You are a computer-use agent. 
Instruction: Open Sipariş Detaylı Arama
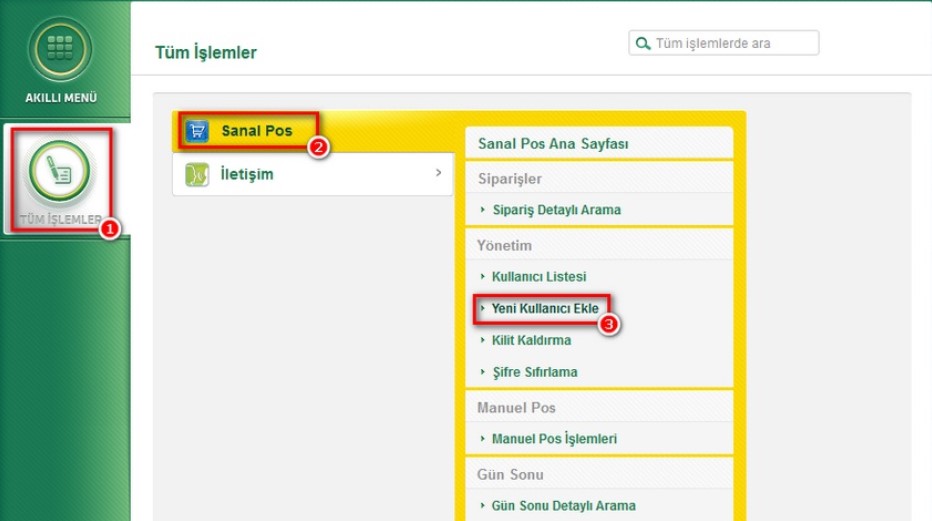(x=556, y=210)
